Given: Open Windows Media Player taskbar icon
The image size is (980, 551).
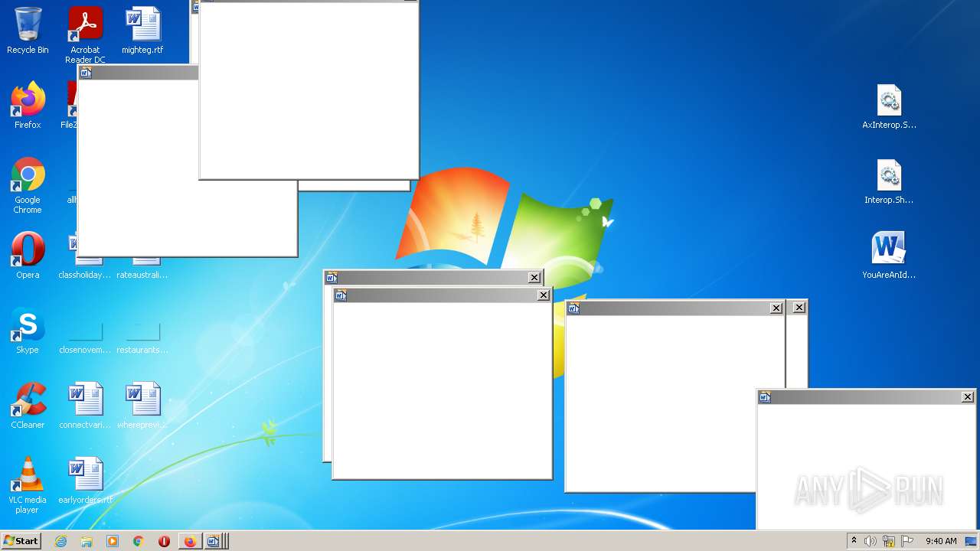Looking at the screenshot, I should point(113,541).
